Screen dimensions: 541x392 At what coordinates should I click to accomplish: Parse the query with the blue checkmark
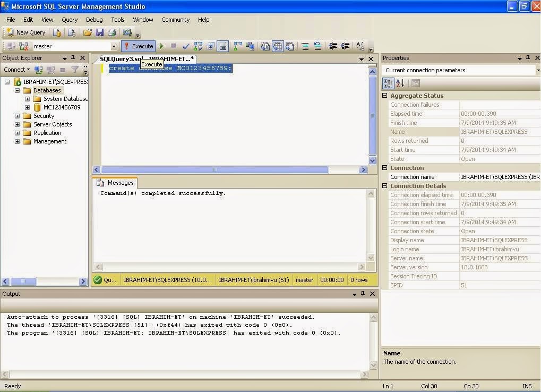186,46
